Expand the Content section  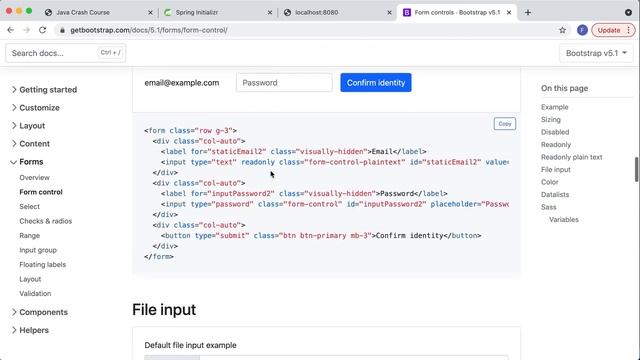tap(31, 144)
